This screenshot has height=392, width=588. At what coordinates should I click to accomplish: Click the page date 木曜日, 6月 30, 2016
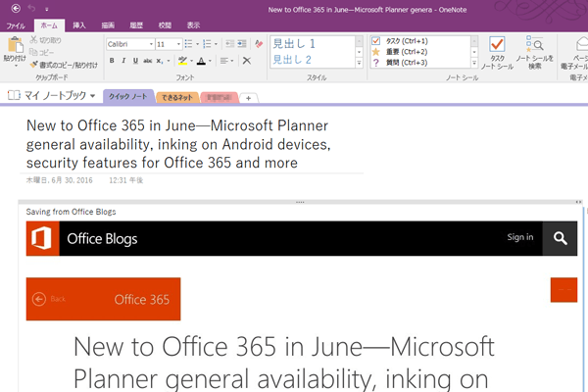59,180
